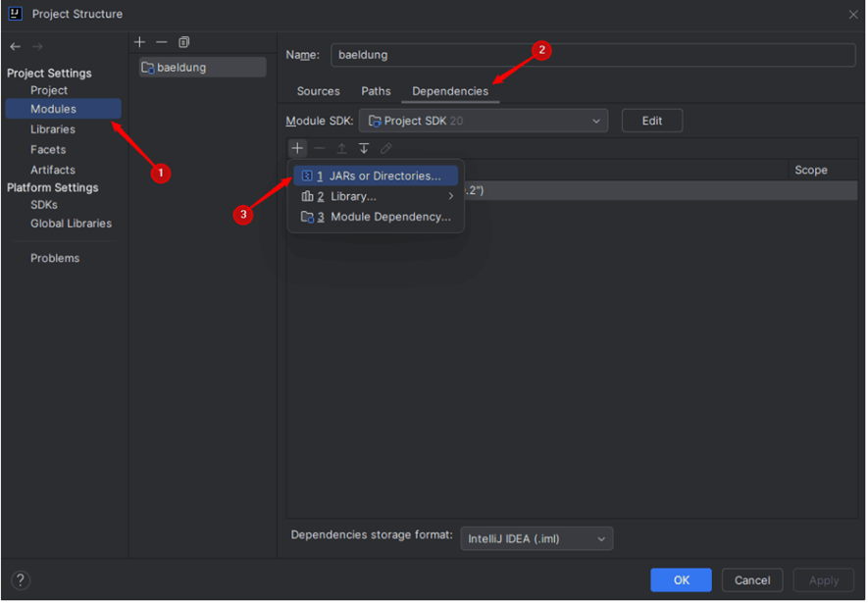Open Dependencies storage format dropdown
The image size is (868, 603).
pos(536,540)
